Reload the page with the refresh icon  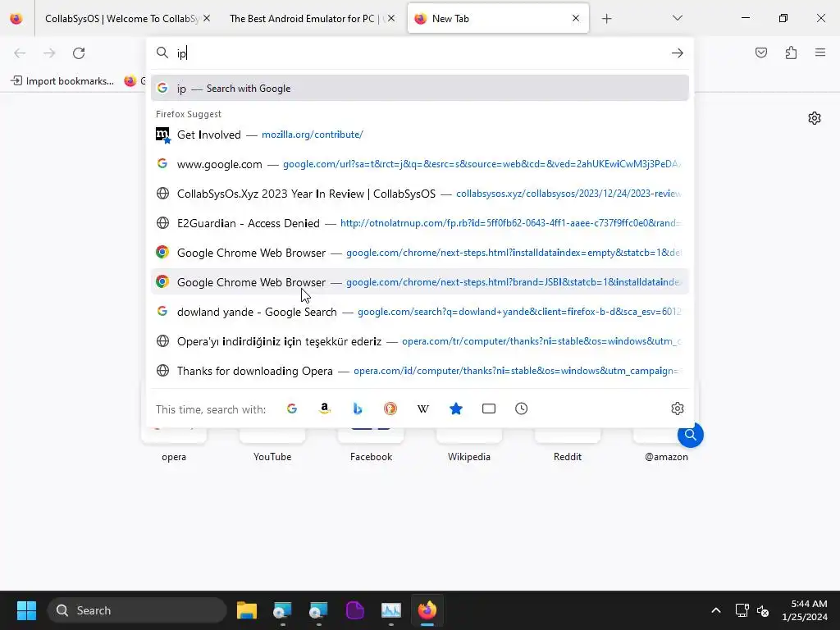pyautogui.click(x=79, y=53)
